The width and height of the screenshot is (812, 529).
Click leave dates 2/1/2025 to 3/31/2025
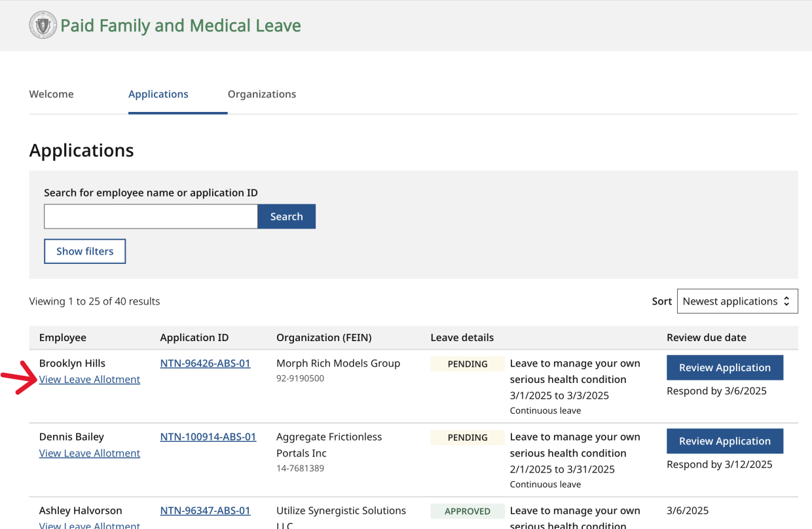(x=563, y=469)
